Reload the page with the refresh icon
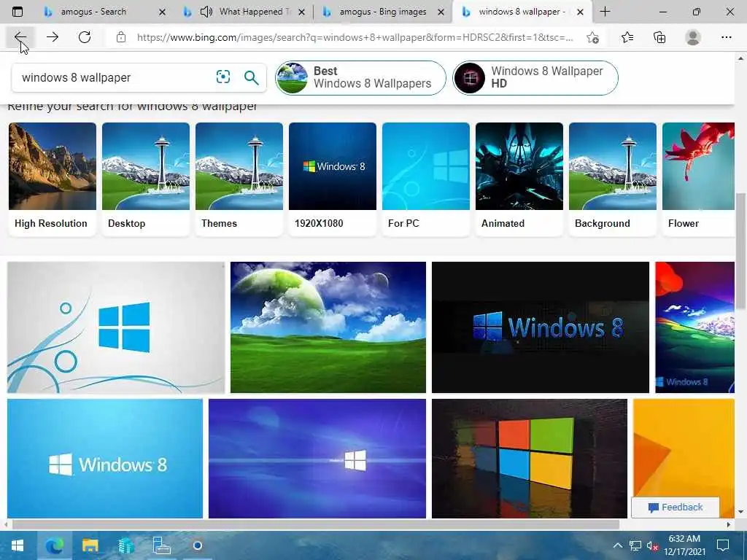 [x=85, y=37]
